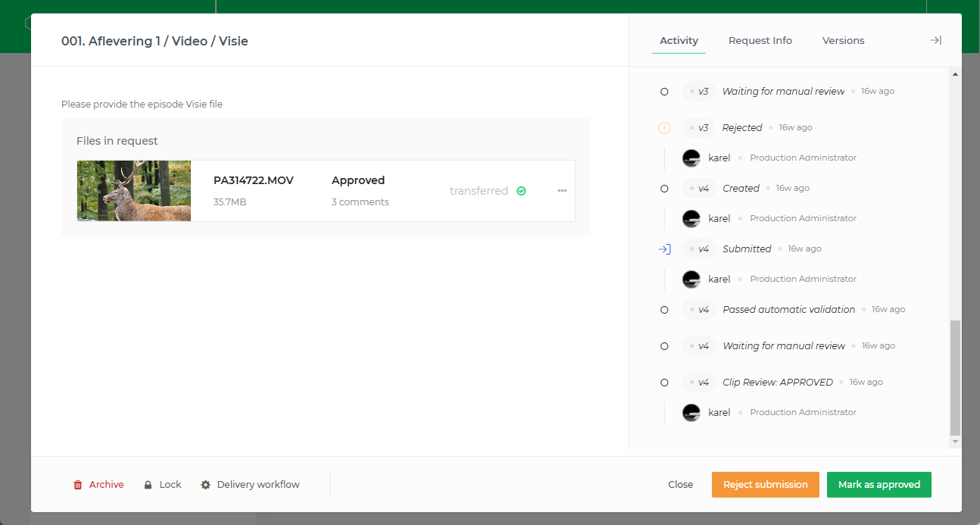980x525 pixels.
Task: Open the 3 comments link
Action: [360, 202]
